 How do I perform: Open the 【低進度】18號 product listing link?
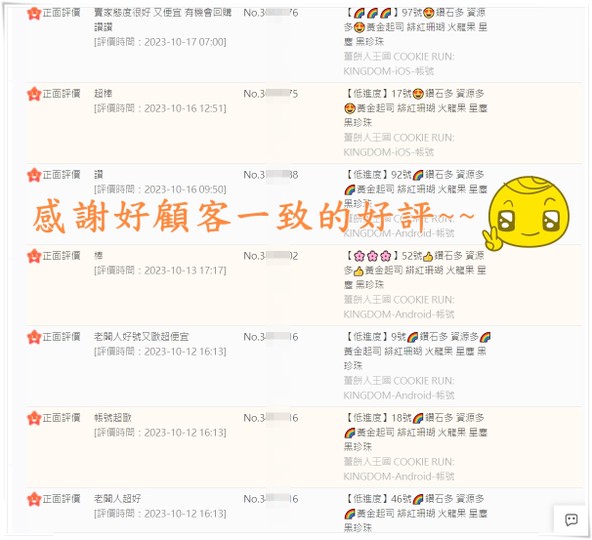(415, 432)
